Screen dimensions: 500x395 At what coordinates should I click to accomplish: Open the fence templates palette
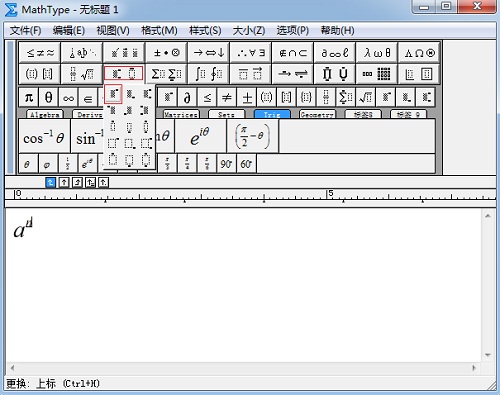pyautogui.click(x=40, y=74)
